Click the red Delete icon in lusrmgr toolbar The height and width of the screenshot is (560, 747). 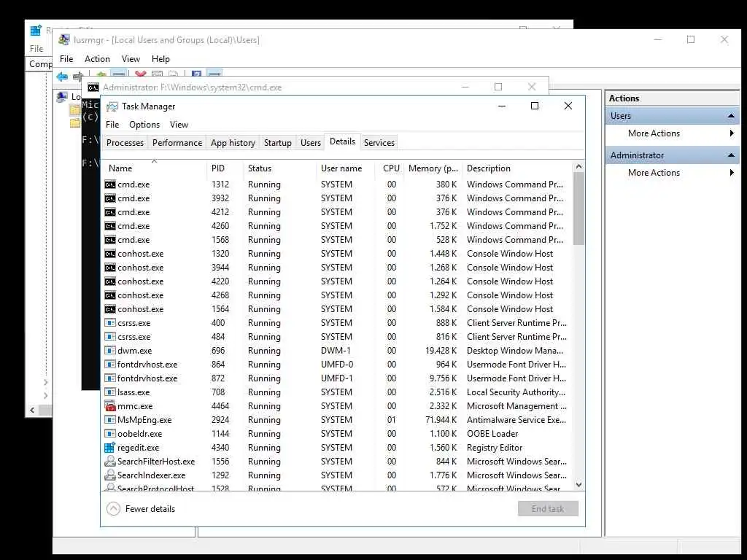click(140, 74)
